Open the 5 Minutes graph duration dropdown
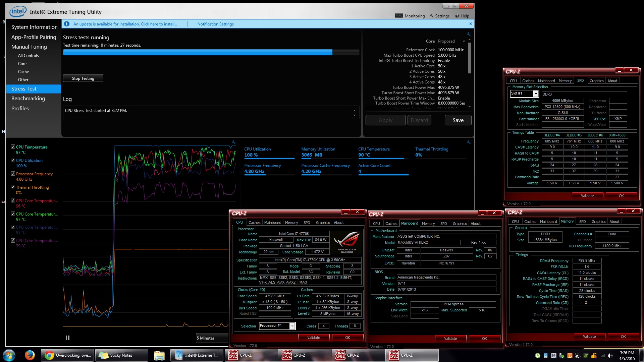 [212, 338]
